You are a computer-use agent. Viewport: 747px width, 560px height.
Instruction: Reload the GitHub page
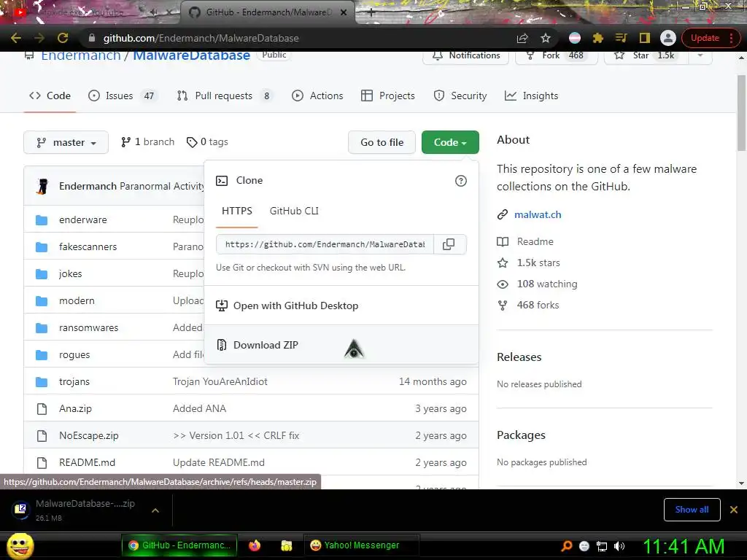click(x=63, y=38)
